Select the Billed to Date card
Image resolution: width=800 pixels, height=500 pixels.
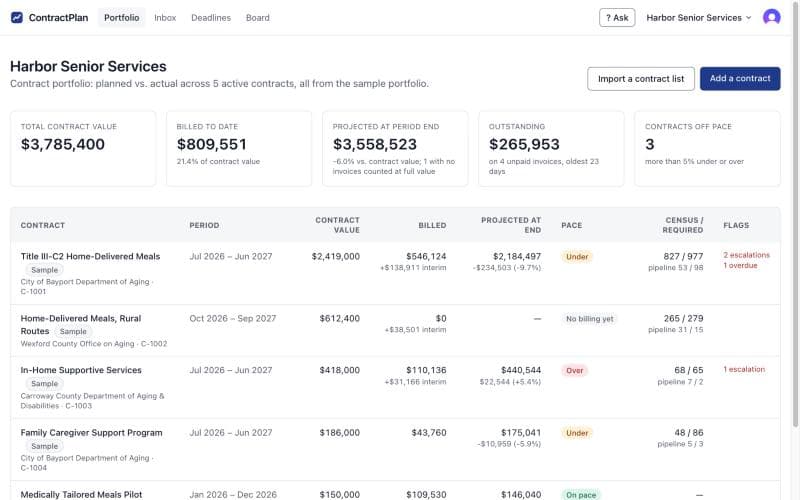[x=239, y=148]
